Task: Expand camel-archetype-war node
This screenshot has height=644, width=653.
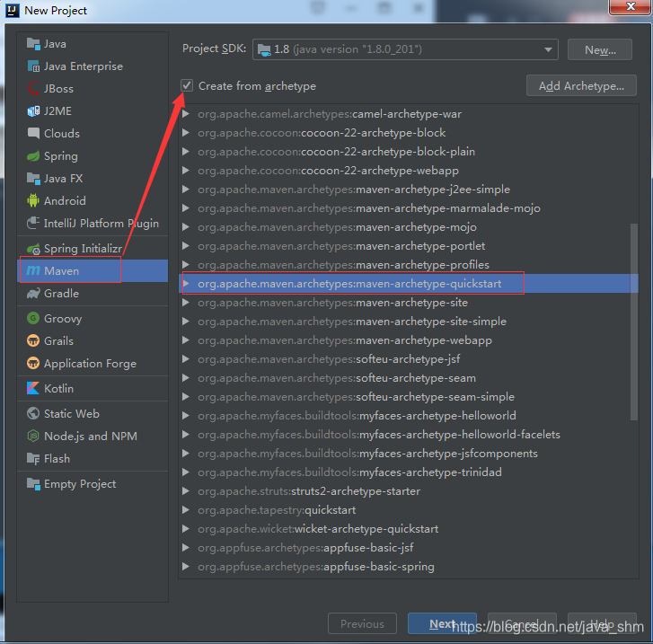Action: tap(186, 114)
